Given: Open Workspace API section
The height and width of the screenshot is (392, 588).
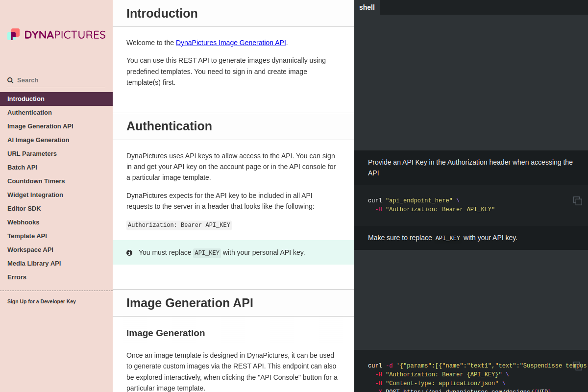Looking at the screenshot, I should (x=56, y=250).
